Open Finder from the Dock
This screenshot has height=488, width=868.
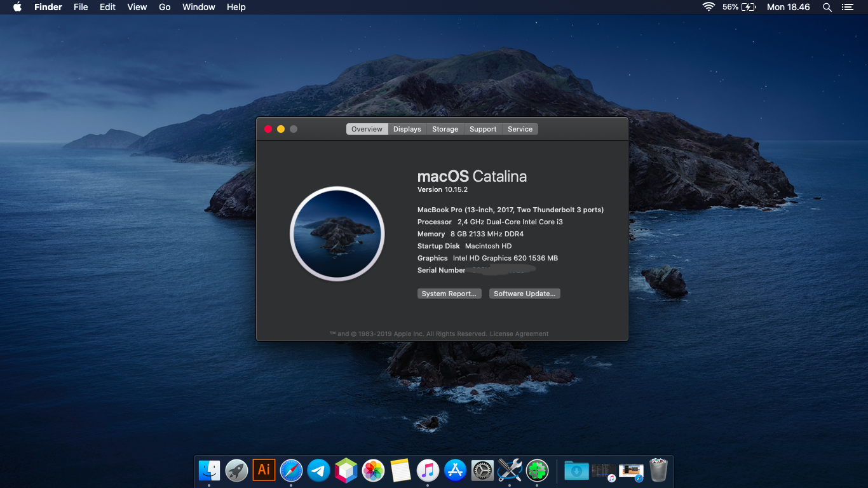(x=209, y=470)
